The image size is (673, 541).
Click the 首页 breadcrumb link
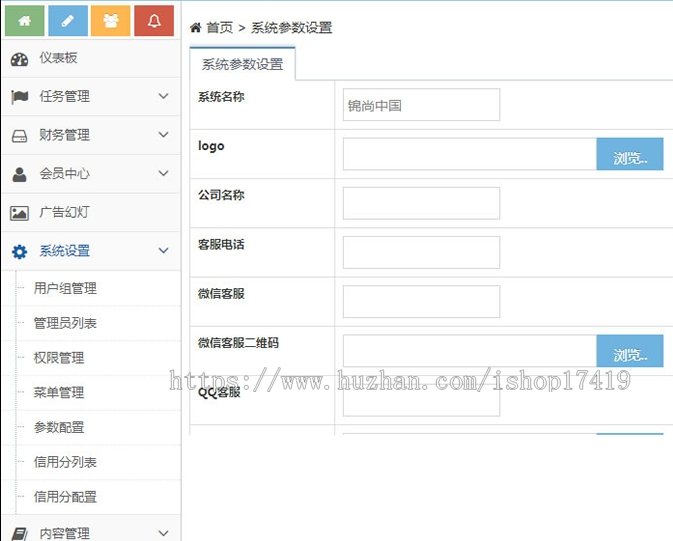tap(219, 28)
